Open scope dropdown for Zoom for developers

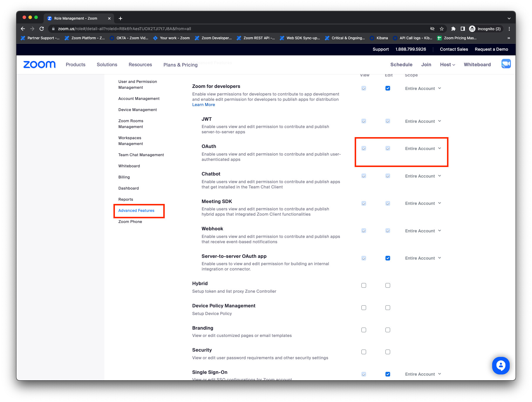click(423, 88)
